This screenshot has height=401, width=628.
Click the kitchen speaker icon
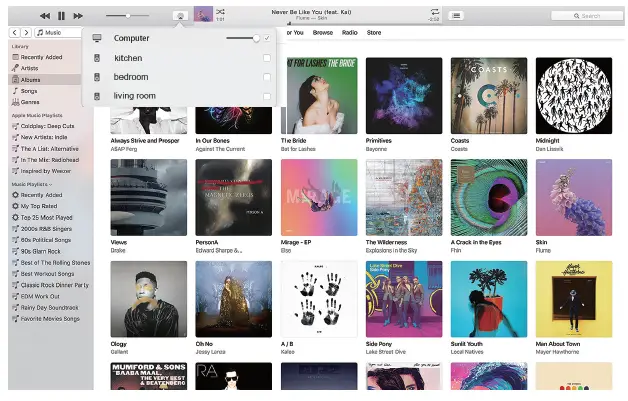tap(97, 58)
